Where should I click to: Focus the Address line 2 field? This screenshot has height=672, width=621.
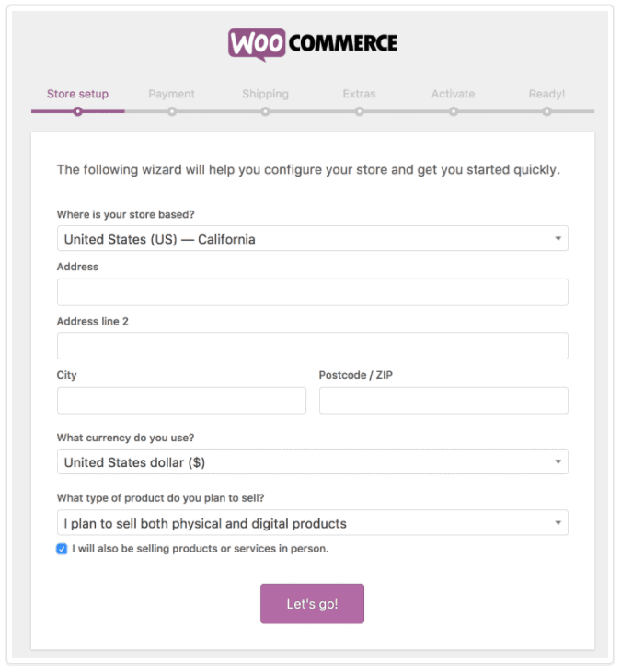[x=312, y=346]
